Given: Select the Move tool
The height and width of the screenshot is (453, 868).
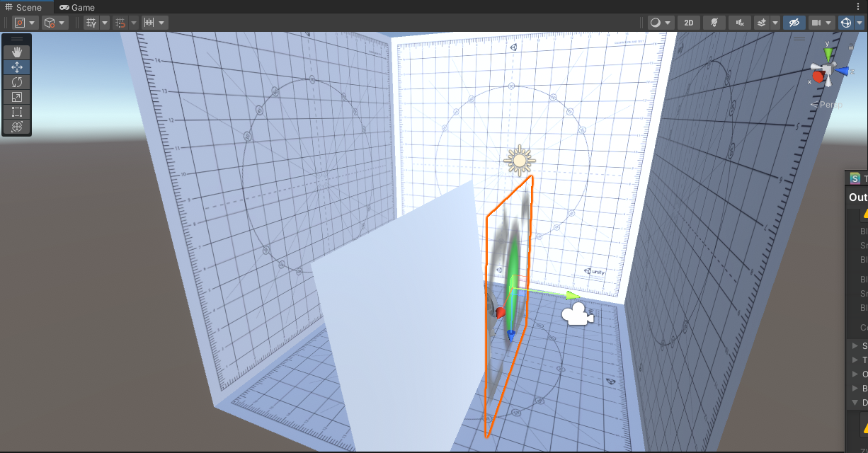Looking at the screenshot, I should pyautogui.click(x=16, y=67).
